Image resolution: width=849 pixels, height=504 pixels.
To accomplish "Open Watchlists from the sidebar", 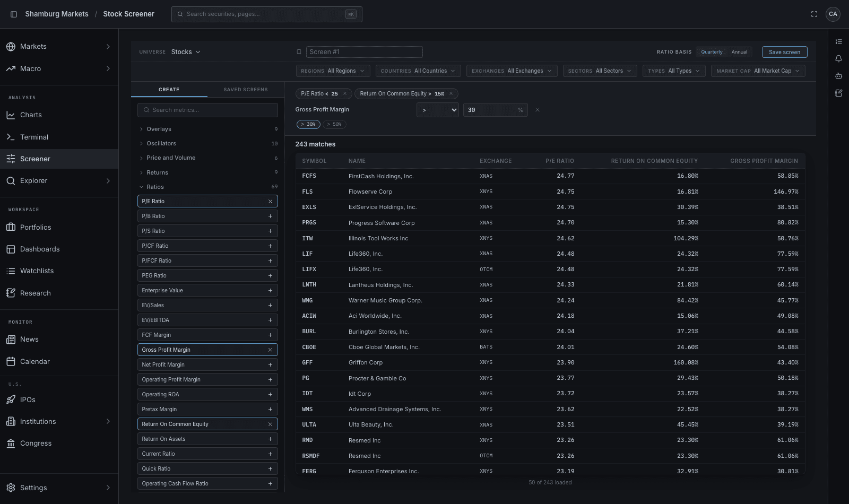I will click(x=59, y=271).
